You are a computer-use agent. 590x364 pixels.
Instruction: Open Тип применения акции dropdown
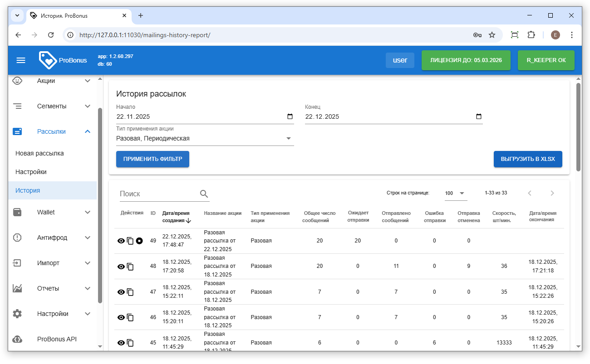(x=205, y=139)
